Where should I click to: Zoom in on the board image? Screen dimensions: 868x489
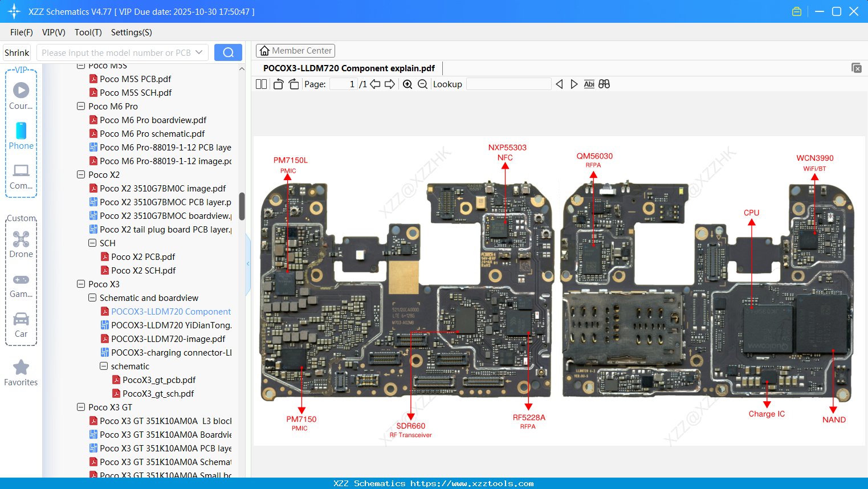point(407,84)
